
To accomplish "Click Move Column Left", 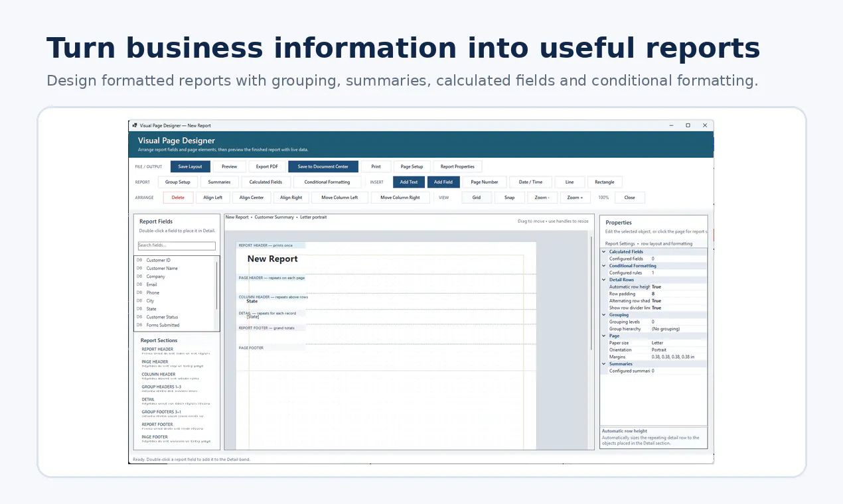I will (340, 198).
